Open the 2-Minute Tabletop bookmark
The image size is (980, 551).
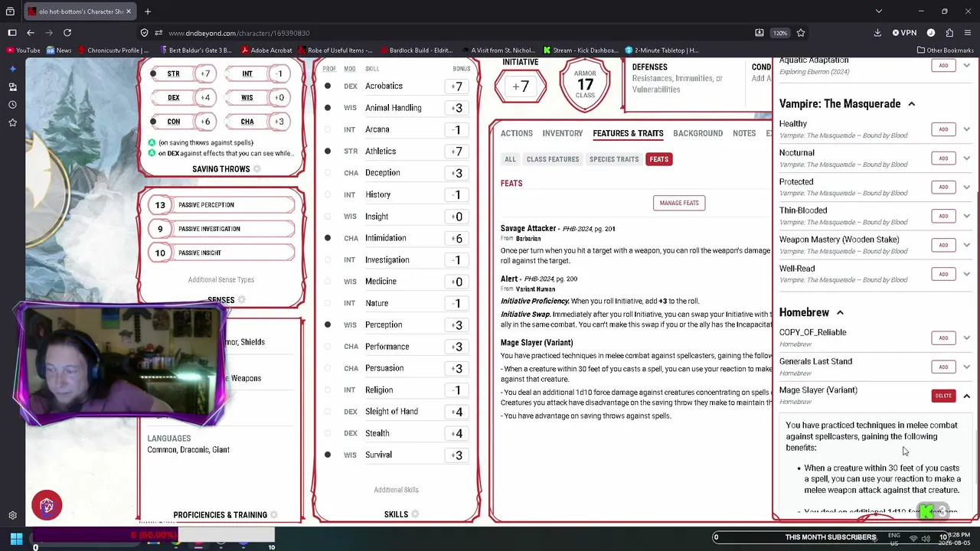pos(662,51)
